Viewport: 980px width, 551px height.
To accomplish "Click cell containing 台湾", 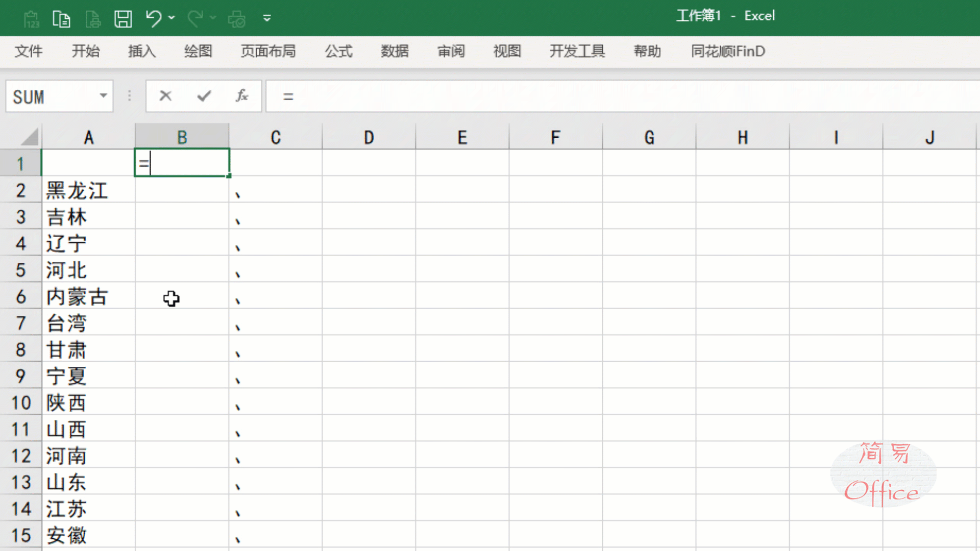I will point(89,322).
